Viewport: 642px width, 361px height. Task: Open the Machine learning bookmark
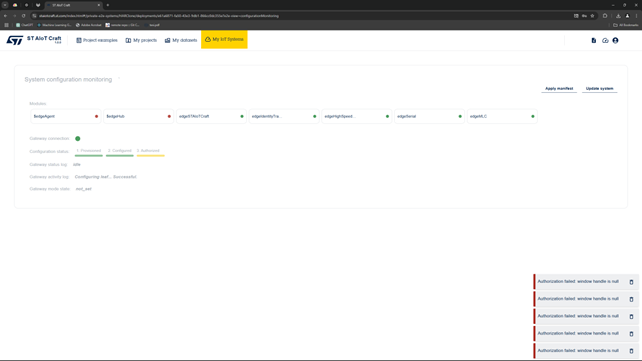tap(54, 25)
